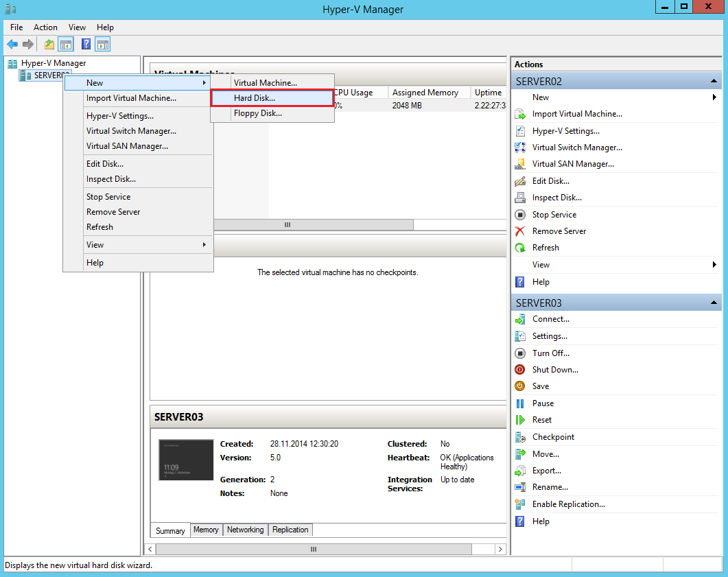
Task: Expand the New submenu in Actions pane
Action: [x=714, y=97]
